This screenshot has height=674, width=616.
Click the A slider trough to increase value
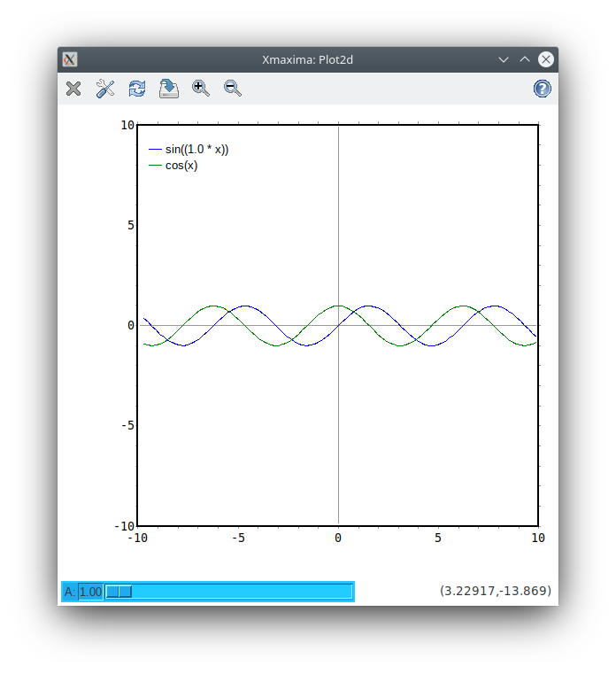(242, 592)
